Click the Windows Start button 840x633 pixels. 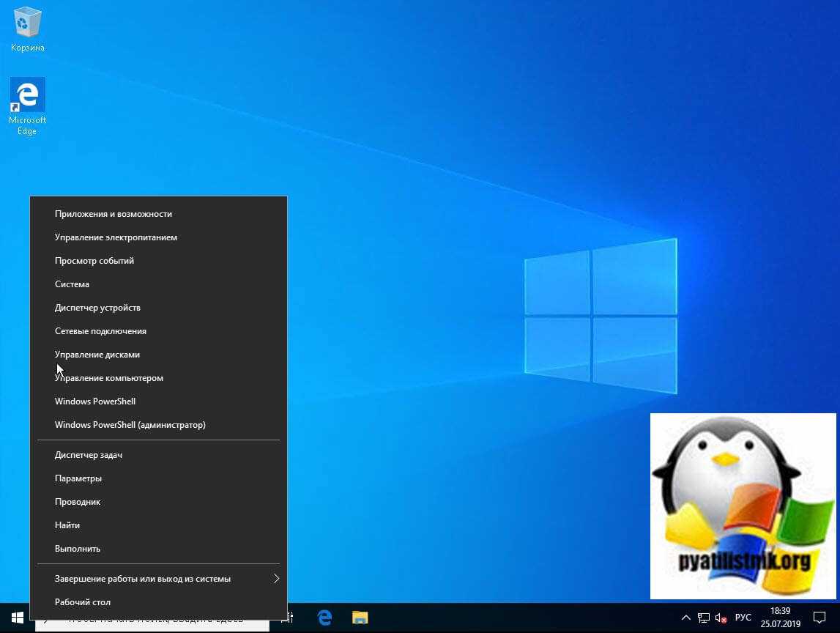(x=17, y=618)
